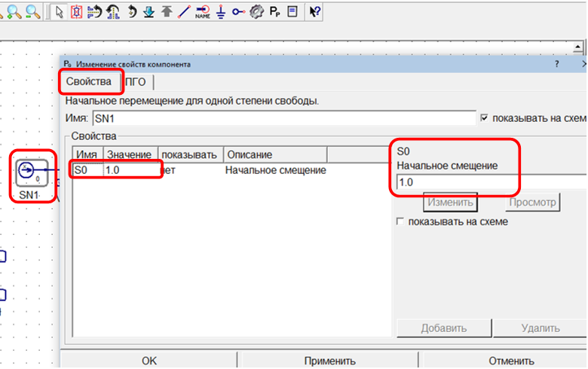The width and height of the screenshot is (588, 369).
Task: Click the ground symbol tool
Action: pos(221,11)
